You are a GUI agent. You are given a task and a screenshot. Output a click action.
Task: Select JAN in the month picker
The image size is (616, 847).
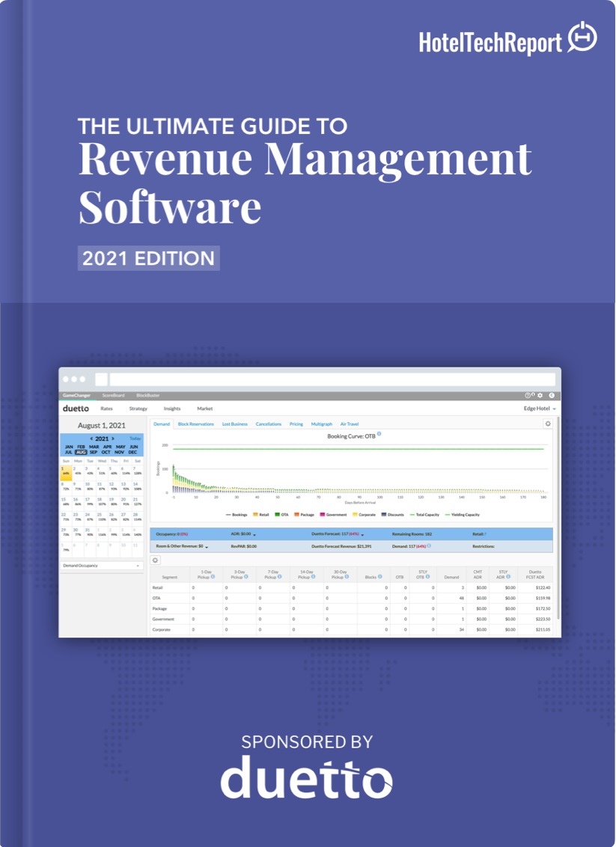click(69, 447)
